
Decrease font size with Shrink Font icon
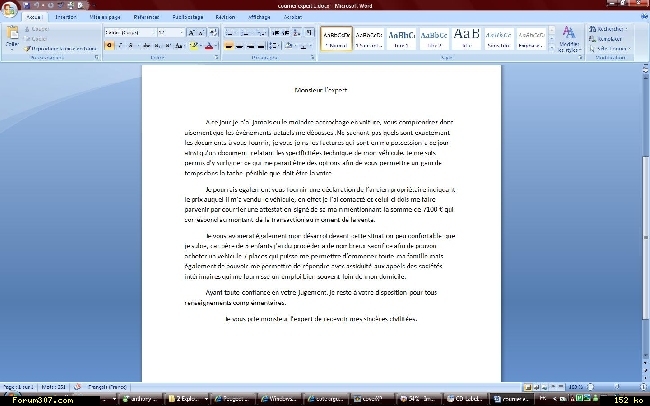tap(201, 32)
